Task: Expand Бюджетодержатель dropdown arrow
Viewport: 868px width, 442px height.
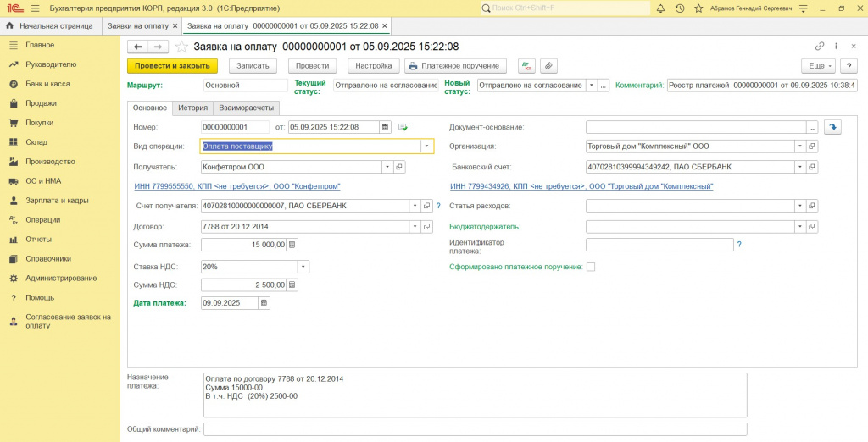Action: [800, 227]
